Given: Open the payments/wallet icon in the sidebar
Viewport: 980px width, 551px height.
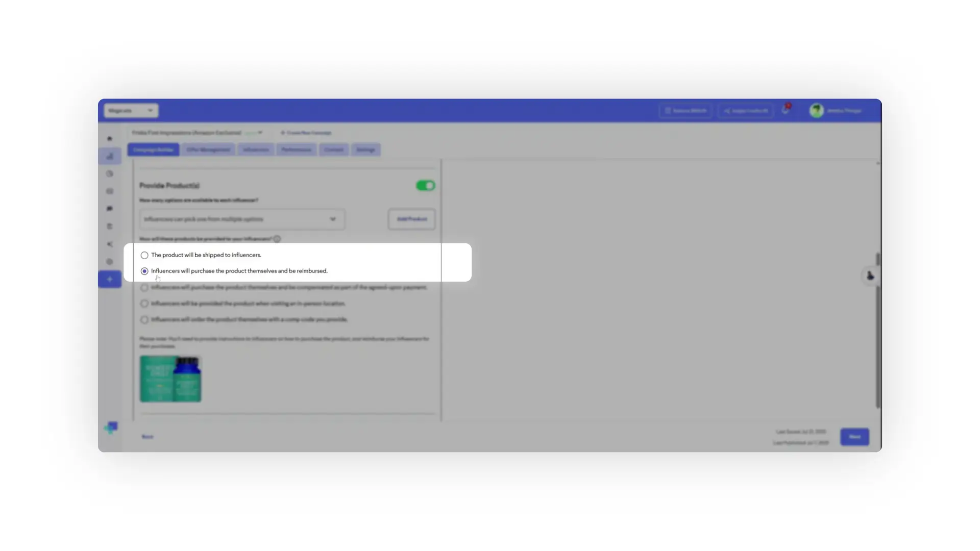Looking at the screenshot, I should tap(110, 191).
